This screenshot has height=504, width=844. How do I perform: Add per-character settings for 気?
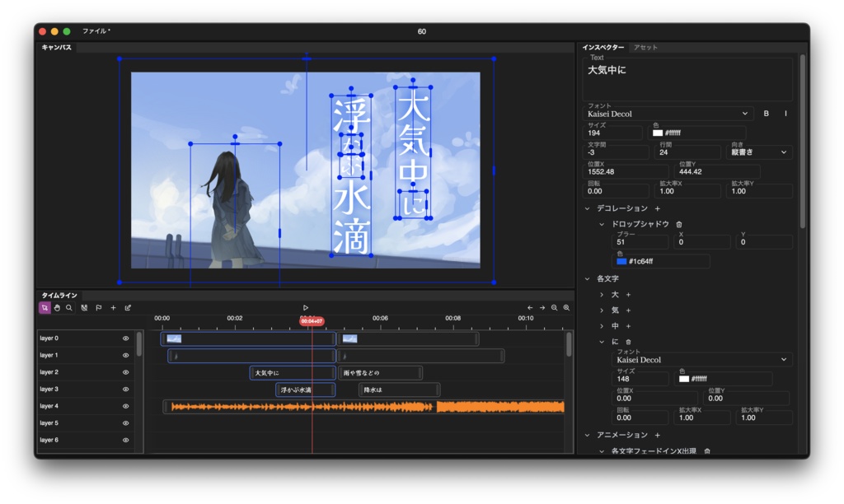point(628,310)
